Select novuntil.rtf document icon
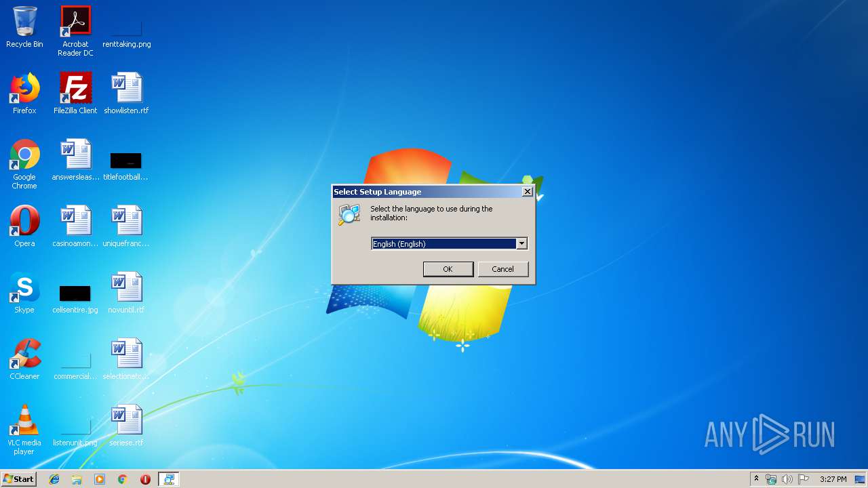The width and height of the screenshot is (868, 488). (126, 293)
